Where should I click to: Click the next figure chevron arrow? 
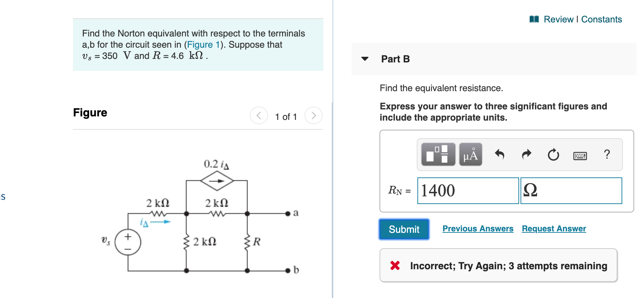click(x=313, y=115)
